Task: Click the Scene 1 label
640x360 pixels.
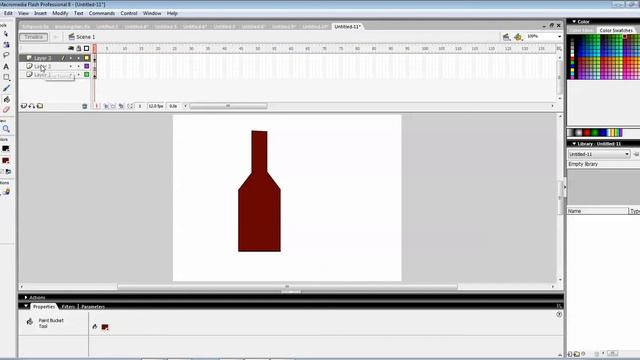Action: pyautogui.click(x=86, y=37)
